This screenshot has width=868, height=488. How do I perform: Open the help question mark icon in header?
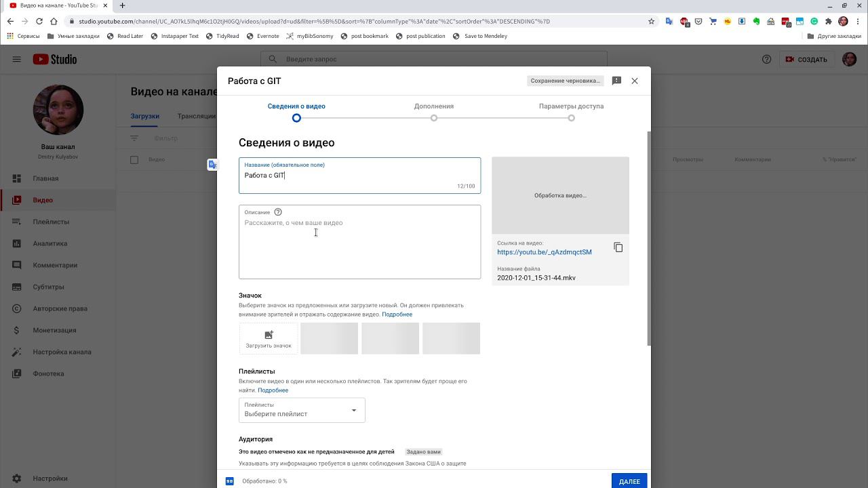coord(766,59)
